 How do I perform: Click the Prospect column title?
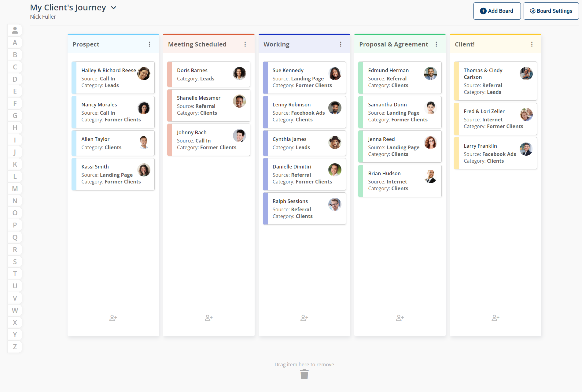pyautogui.click(x=86, y=44)
